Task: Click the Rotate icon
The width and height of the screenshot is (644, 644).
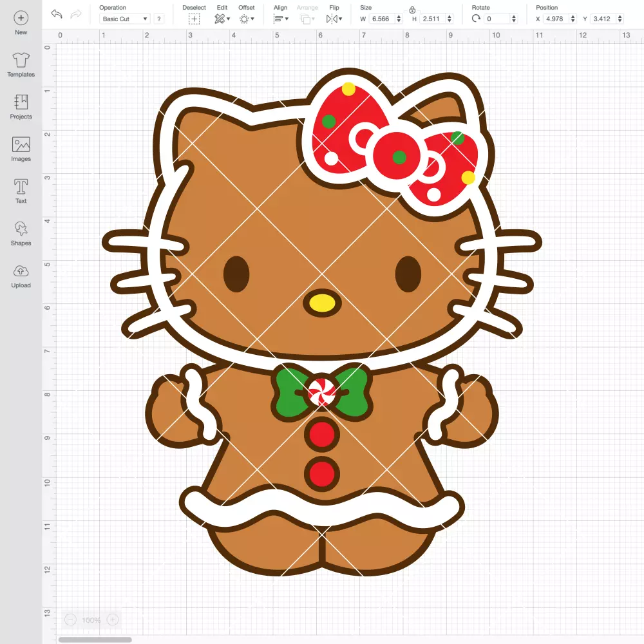Action: click(x=476, y=19)
